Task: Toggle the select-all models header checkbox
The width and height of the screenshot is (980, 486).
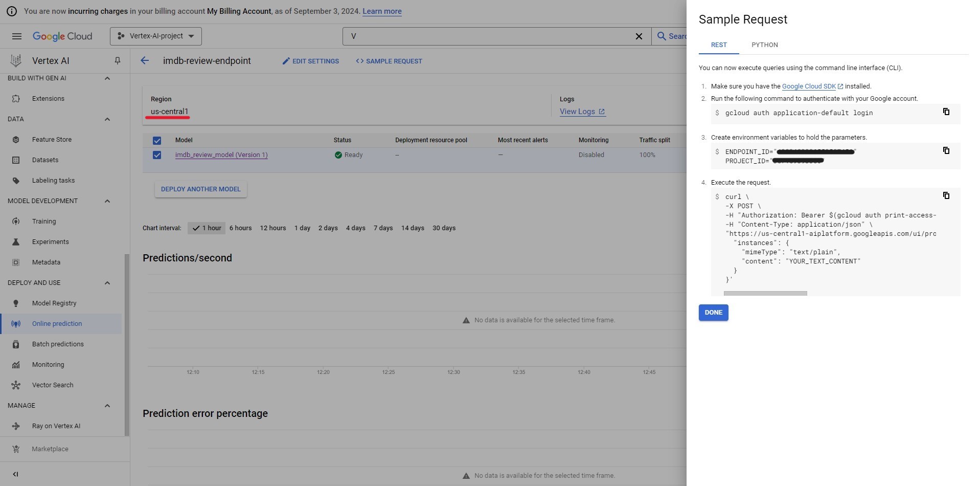Action: (157, 141)
